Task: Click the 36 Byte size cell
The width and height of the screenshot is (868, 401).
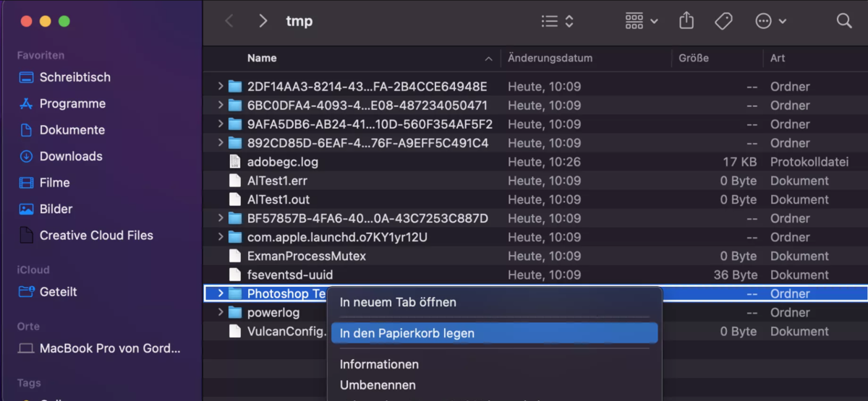Action: (736, 275)
